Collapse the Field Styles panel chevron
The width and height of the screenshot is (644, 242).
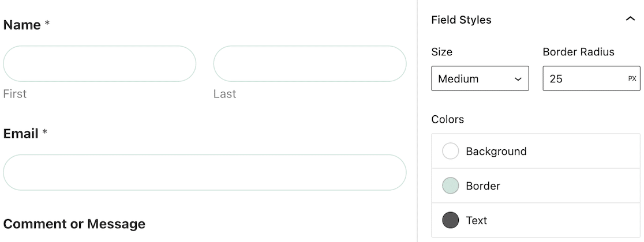pos(630,19)
